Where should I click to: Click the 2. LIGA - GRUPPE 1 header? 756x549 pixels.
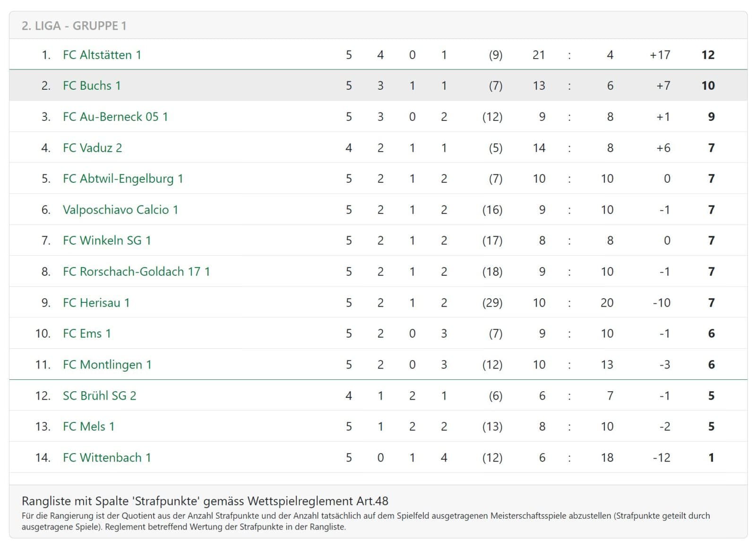74,26
